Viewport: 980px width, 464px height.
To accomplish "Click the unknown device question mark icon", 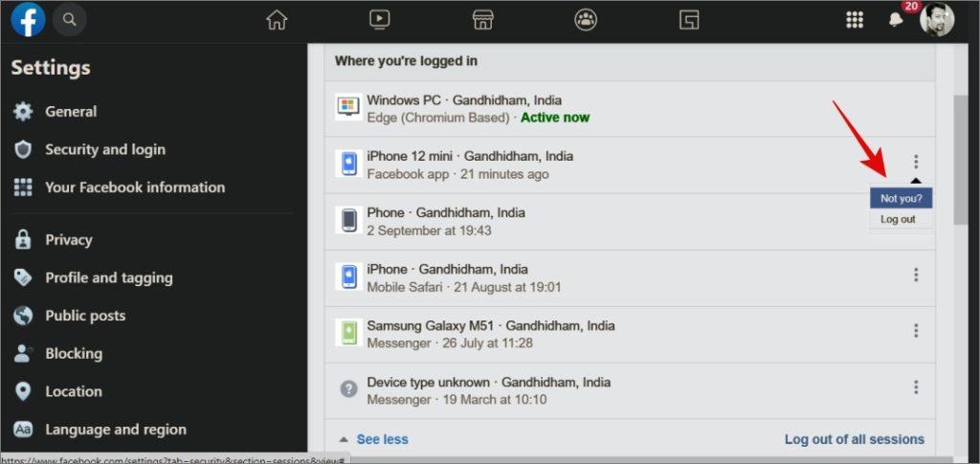I will pos(348,389).
